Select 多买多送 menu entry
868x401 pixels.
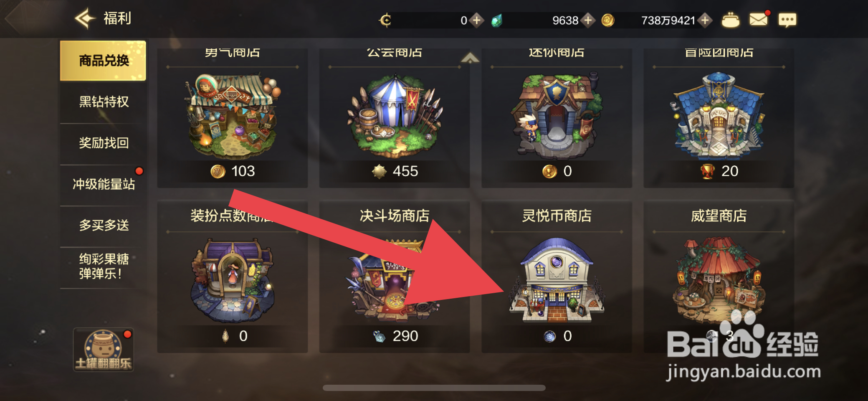click(104, 225)
